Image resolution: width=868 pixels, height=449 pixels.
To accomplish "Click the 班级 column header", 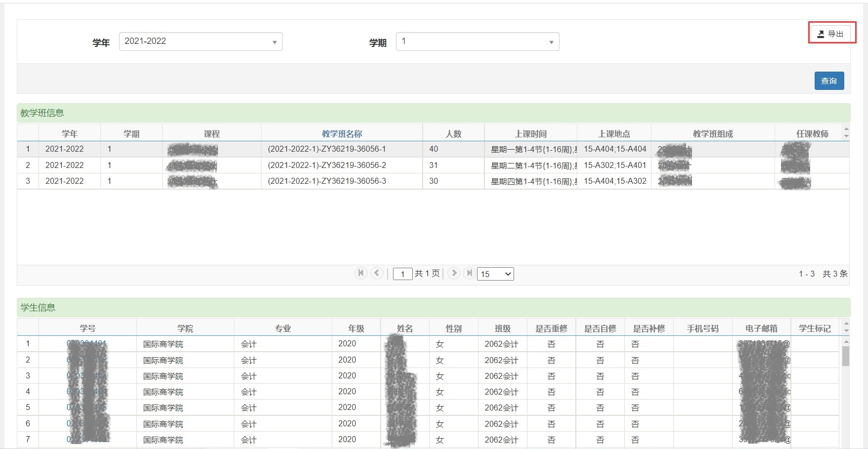I will click(x=502, y=328).
